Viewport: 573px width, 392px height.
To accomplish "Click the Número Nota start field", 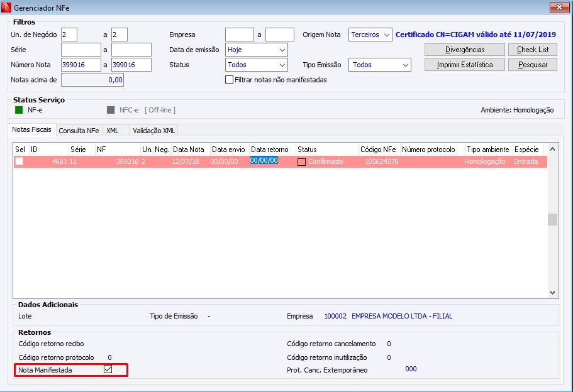I will coord(81,65).
